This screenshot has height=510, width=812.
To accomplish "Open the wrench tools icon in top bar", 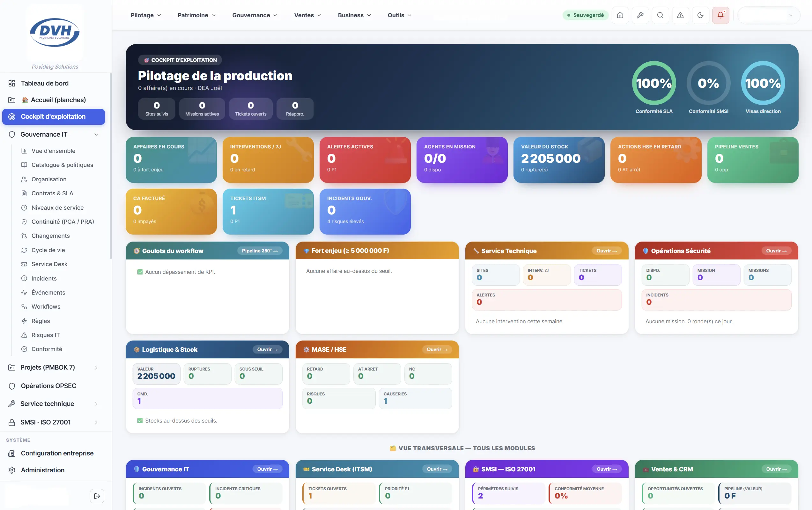I will (x=640, y=15).
